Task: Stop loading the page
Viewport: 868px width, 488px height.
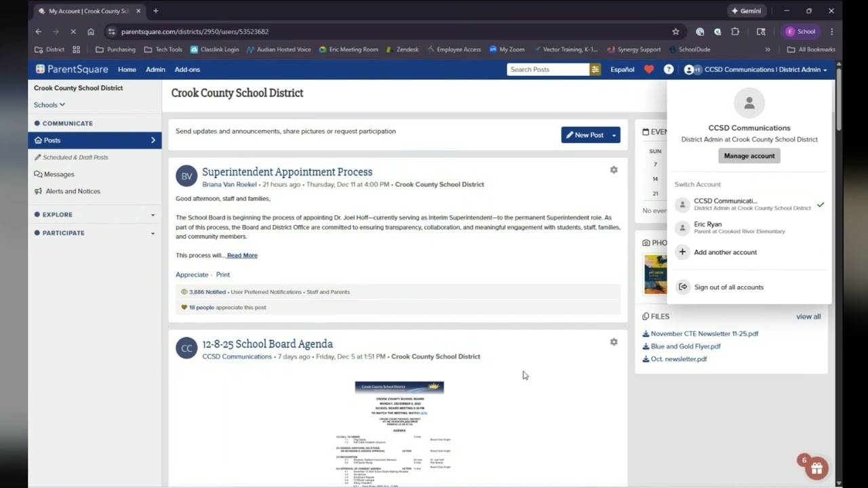Action: (73, 31)
